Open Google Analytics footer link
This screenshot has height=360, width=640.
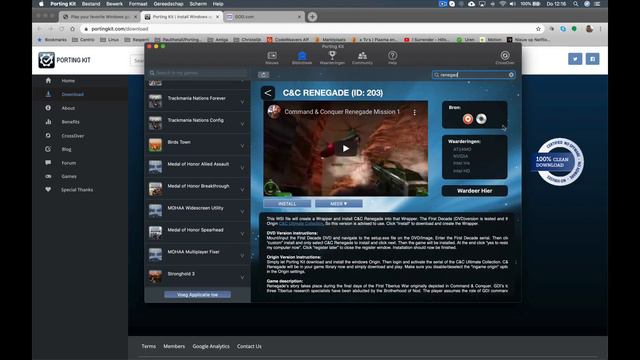pos(211,346)
